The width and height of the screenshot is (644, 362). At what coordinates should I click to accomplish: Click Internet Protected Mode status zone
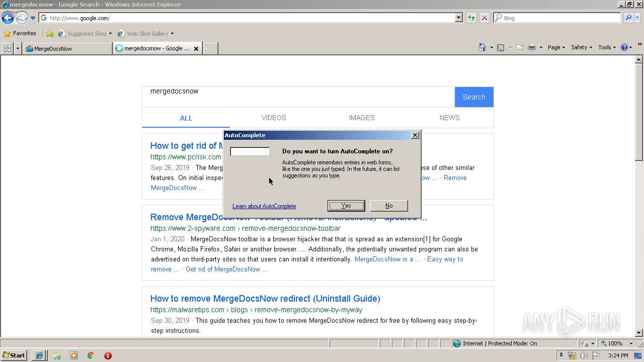[x=514, y=343]
